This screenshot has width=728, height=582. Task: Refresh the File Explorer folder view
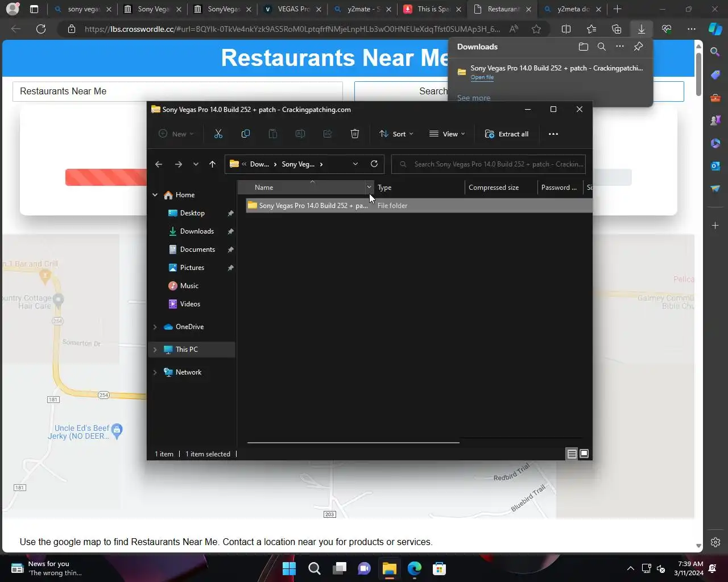coord(374,164)
